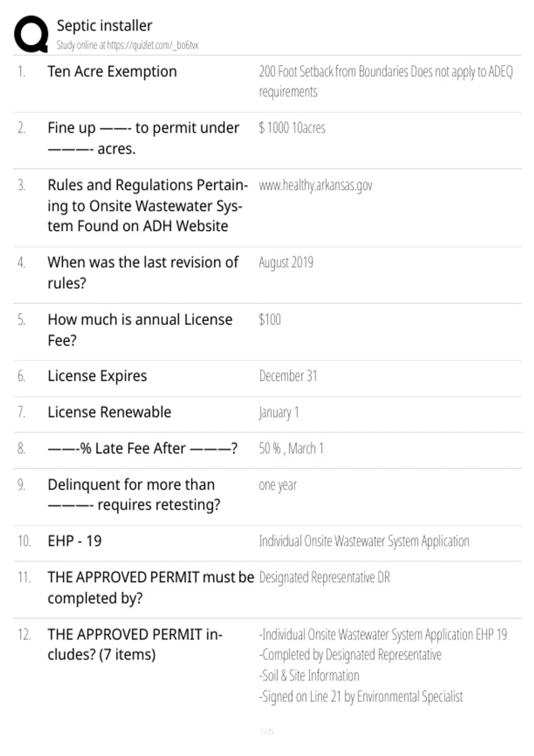Select the 'License Renewable' term

tap(109, 412)
